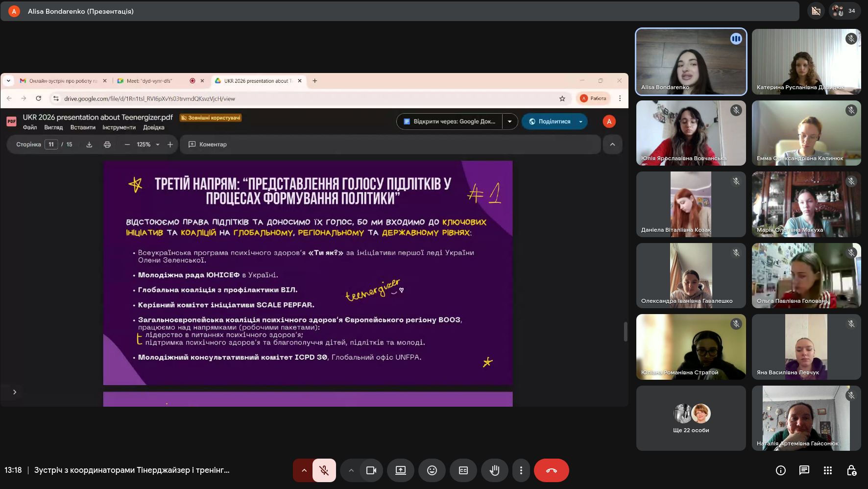Close the Meet 'dyd-vynr-dfs' tab
This screenshot has height=489, width=868.
202,81
